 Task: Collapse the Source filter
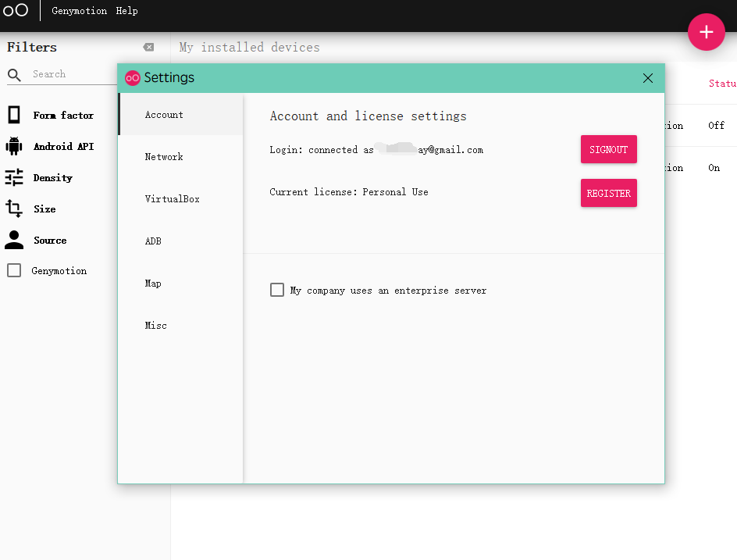(50, 241)
